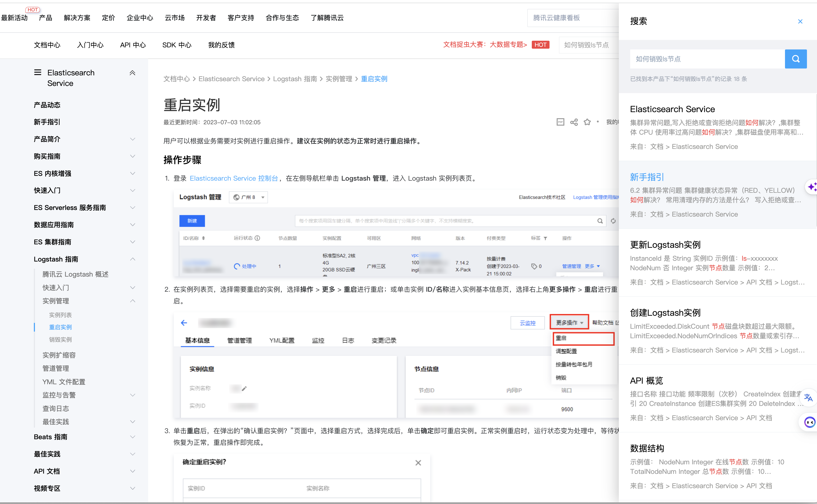Open the 实例扩缩容 sidebar page

pyautogui.click(x=59, y=355)
